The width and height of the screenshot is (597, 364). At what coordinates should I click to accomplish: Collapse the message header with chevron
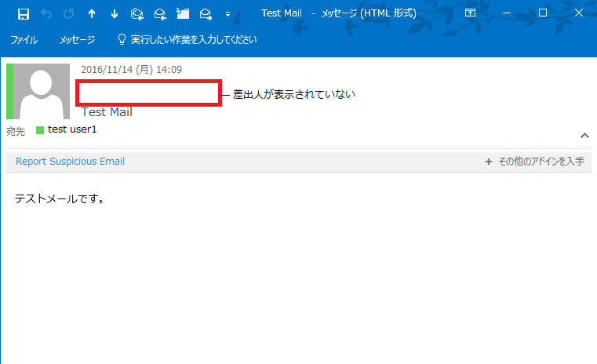584,136
